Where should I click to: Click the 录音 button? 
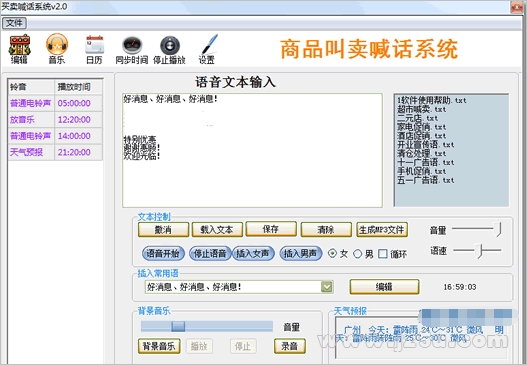[290, 346]
